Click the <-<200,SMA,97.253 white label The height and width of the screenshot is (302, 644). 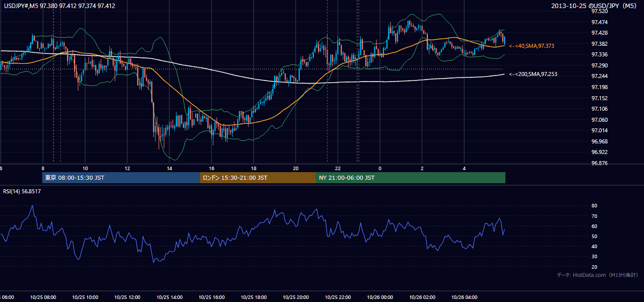point(533,74)
